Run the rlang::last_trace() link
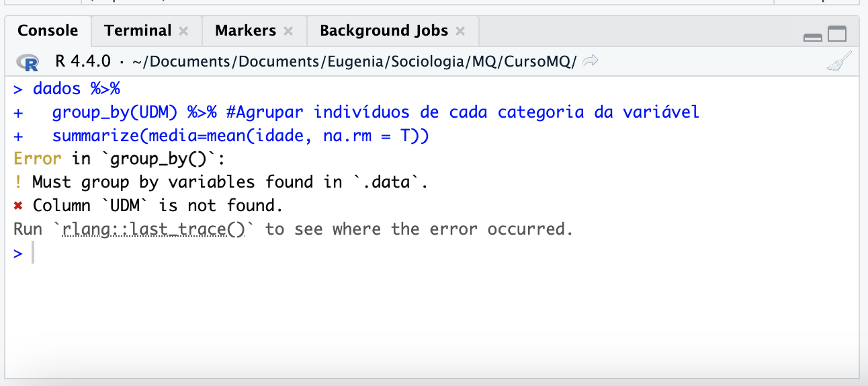This screenshot has height=386, width=868. [154, 229]
